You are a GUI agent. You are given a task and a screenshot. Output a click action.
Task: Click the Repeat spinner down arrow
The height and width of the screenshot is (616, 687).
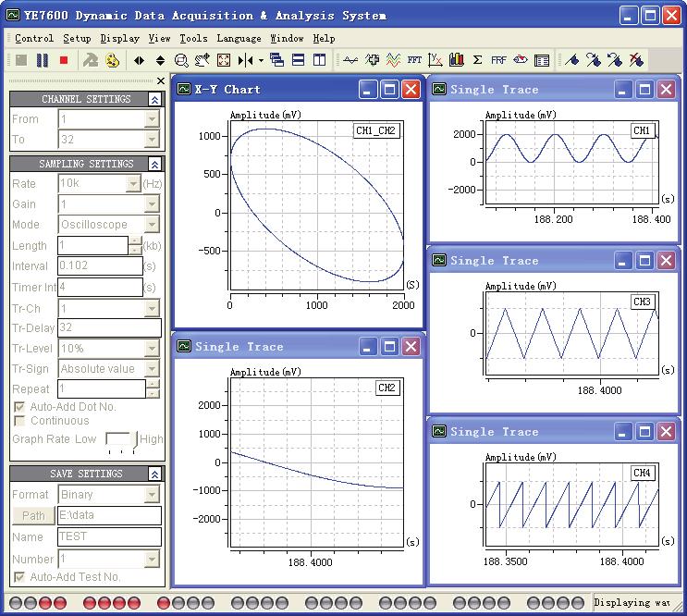coord(152,393)
